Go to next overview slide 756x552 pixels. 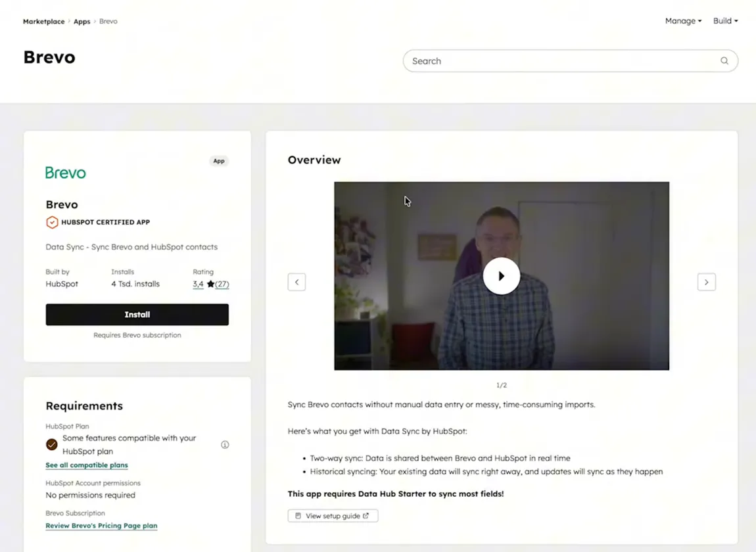click(x=706, y=282)
